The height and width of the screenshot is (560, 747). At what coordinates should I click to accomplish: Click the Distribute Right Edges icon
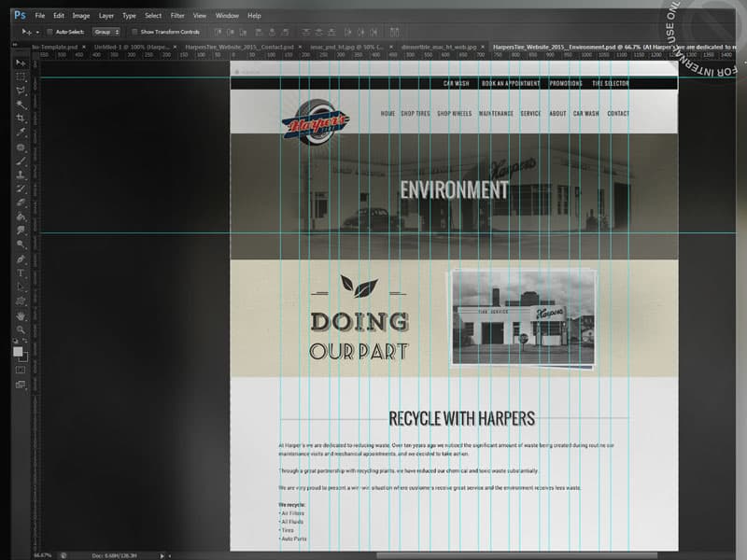click(373, 32)
